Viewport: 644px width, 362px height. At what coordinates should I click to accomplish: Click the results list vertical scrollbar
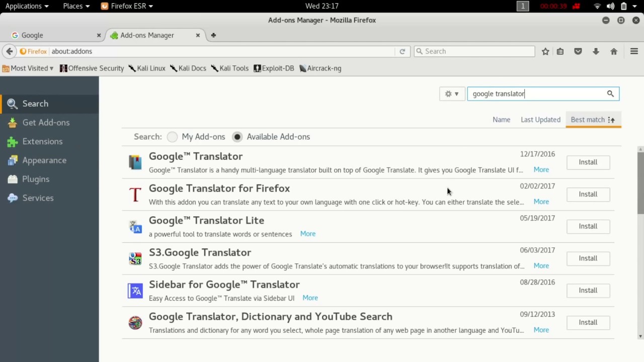640,181
